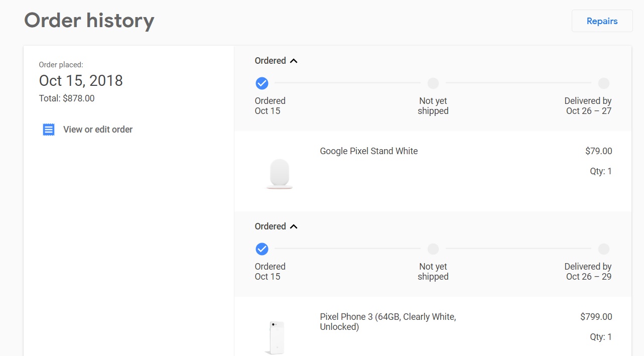Click the Total: $878.00 order amount
The height and width of the screenshot is (356, 644).
tap(67, 98)
